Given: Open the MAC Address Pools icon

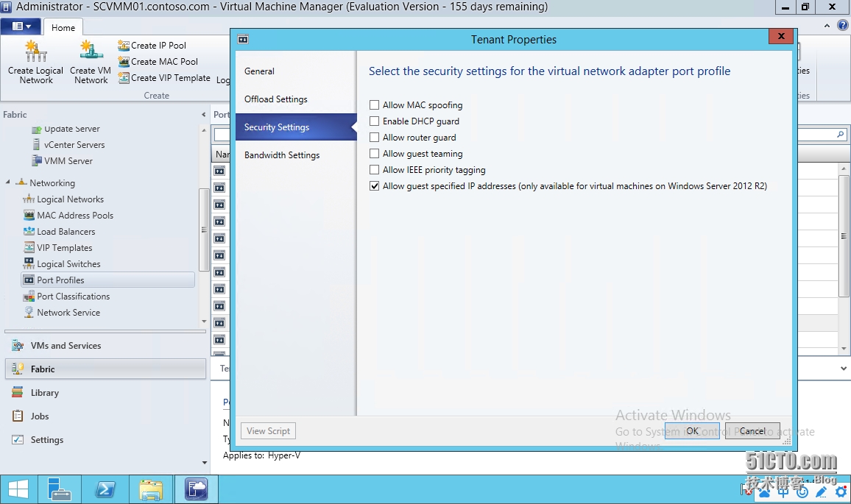Looking at the screenshot, I should [29, 216].
